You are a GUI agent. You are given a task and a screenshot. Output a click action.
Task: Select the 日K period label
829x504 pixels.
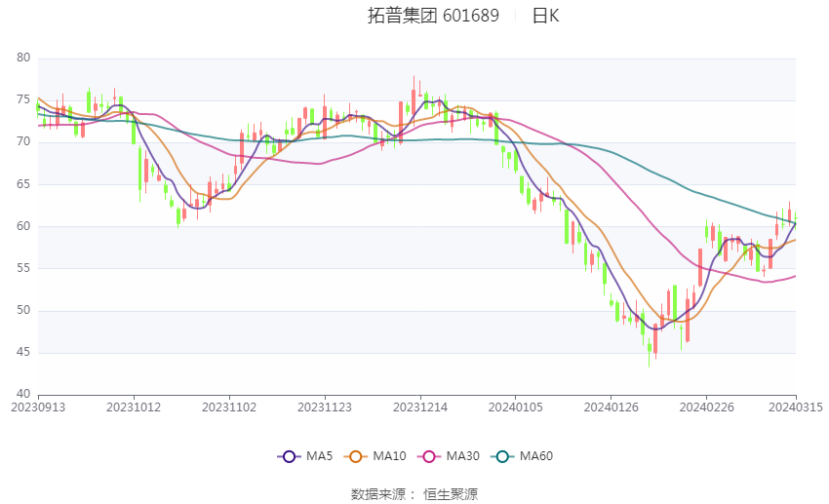545,16
